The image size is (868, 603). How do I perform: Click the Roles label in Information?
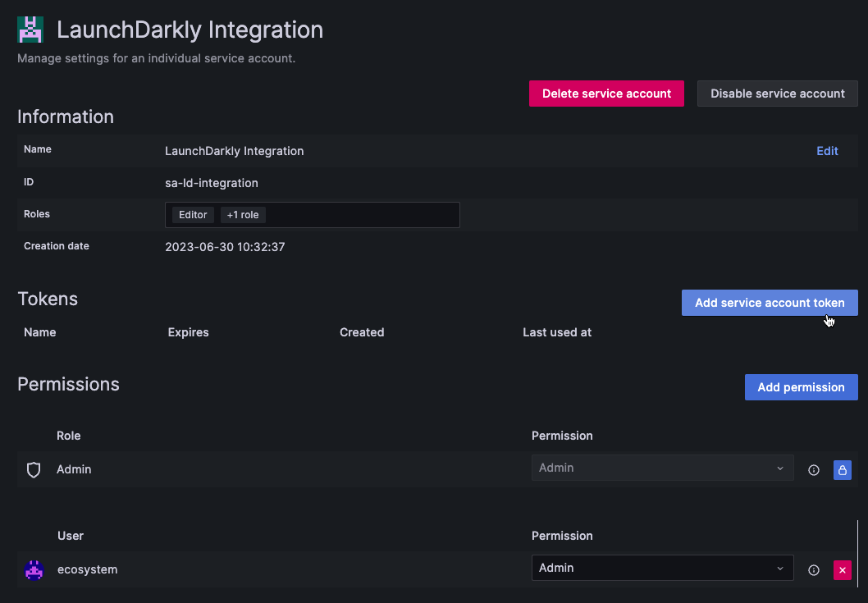tap(37, 214)
